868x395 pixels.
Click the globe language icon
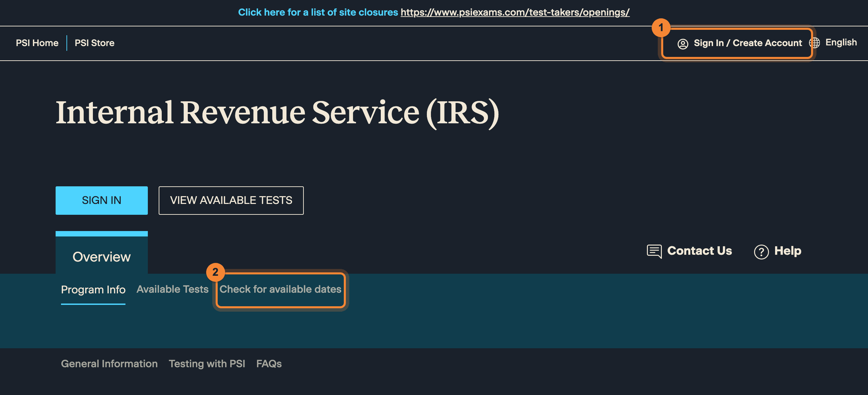coord(815,43)
